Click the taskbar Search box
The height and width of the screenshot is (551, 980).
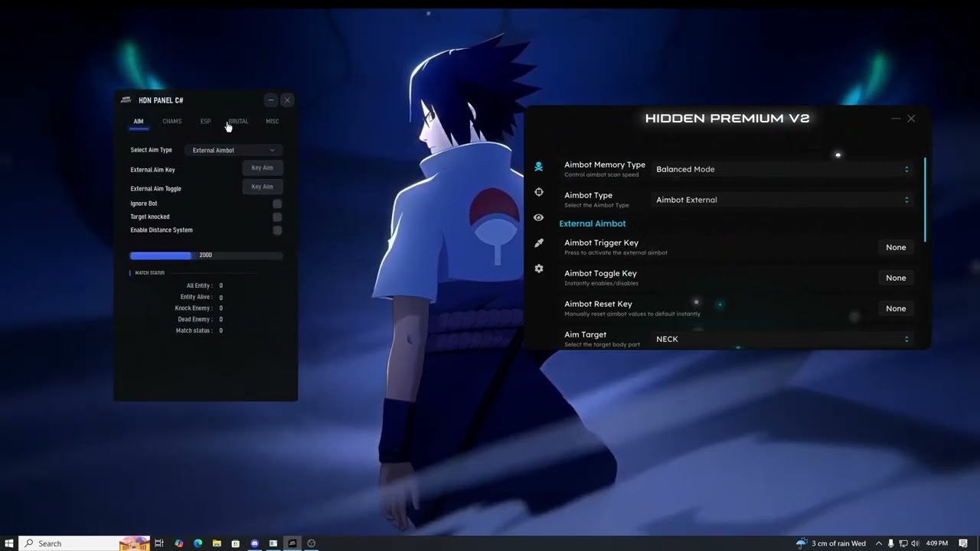click(x=83, y=543)
